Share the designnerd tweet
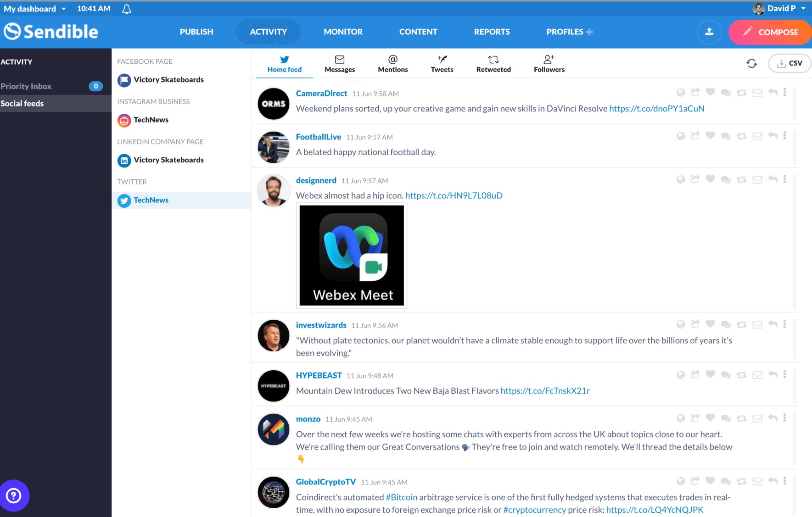This screenshot has height=517, width=812. tap(695, 179)
